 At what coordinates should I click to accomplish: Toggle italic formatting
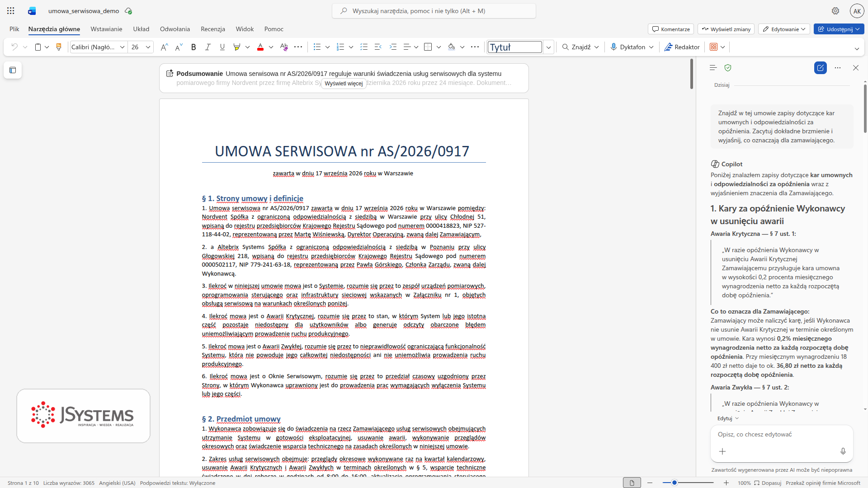(x=208, y=47)
